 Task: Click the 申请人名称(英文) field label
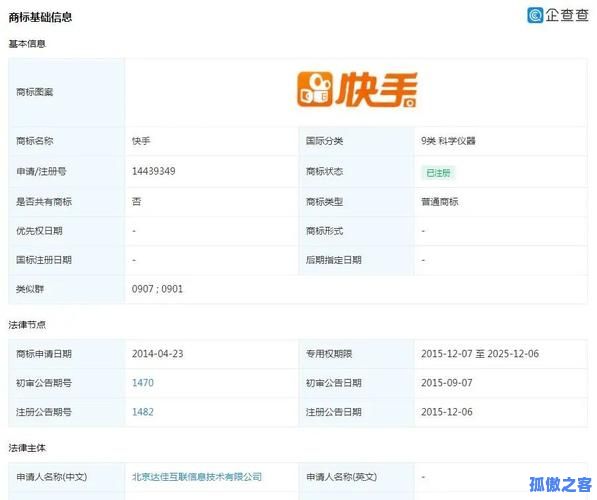click(342, 477)
